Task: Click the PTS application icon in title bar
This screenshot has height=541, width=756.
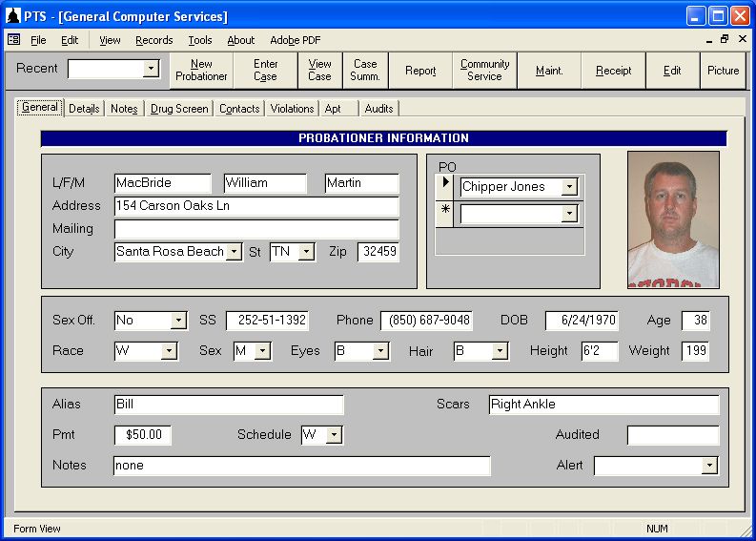Action: pyautogui.click(x=13, y=16)
